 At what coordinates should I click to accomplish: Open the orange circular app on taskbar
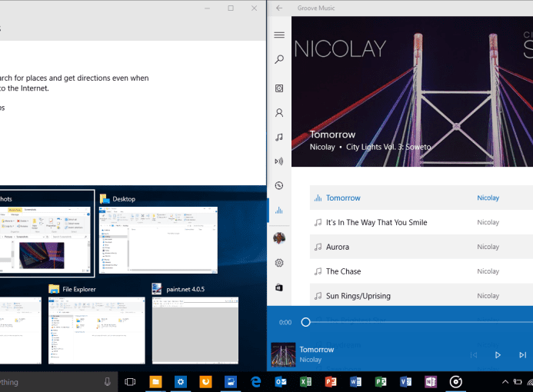coord(205,382)
